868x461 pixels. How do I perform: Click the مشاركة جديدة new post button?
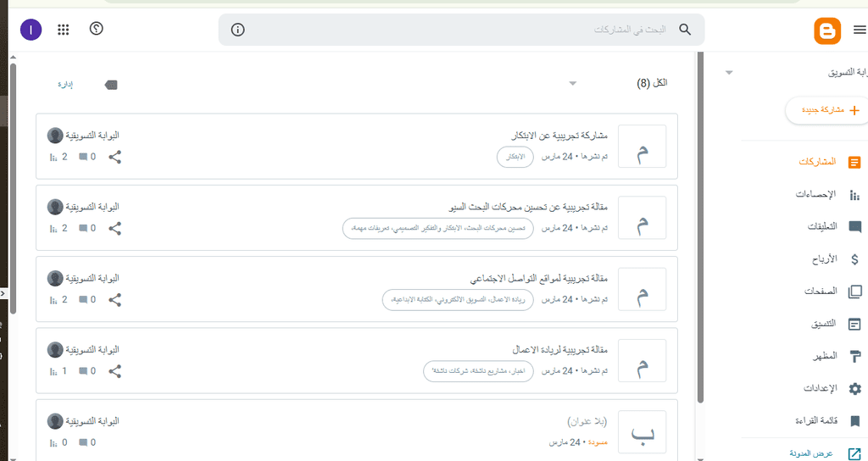827,110
